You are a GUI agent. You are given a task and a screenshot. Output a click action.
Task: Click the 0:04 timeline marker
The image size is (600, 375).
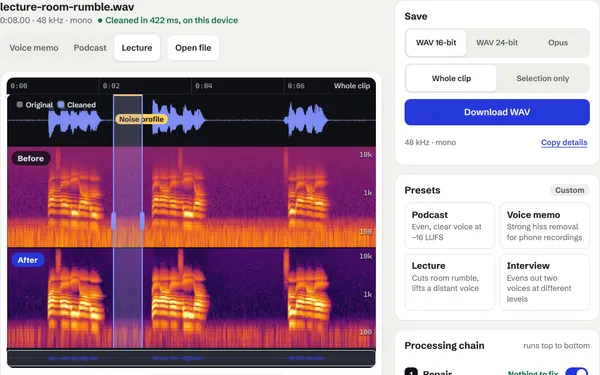[x=204, y=86]
